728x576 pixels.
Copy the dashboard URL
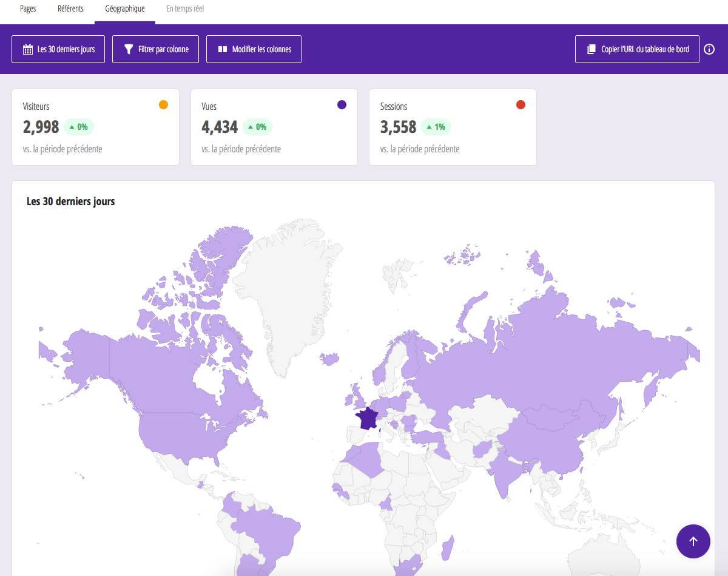(x=637, y=49)
